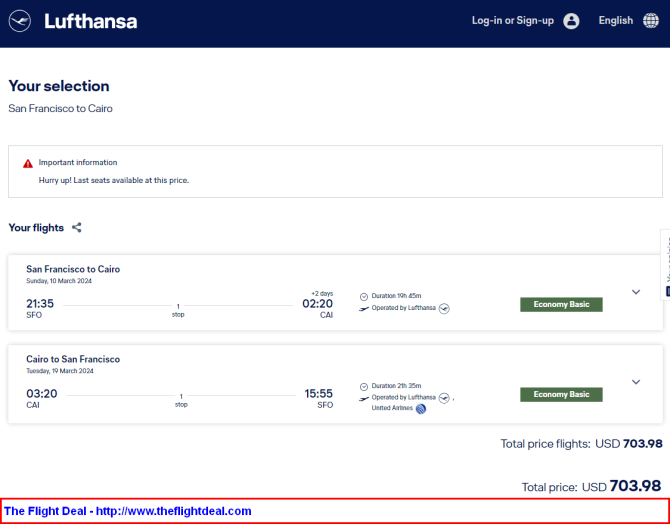Click arrival time 15:55 SFO
The height and width of the screenshot is (524, 670).
pos(319,398)
